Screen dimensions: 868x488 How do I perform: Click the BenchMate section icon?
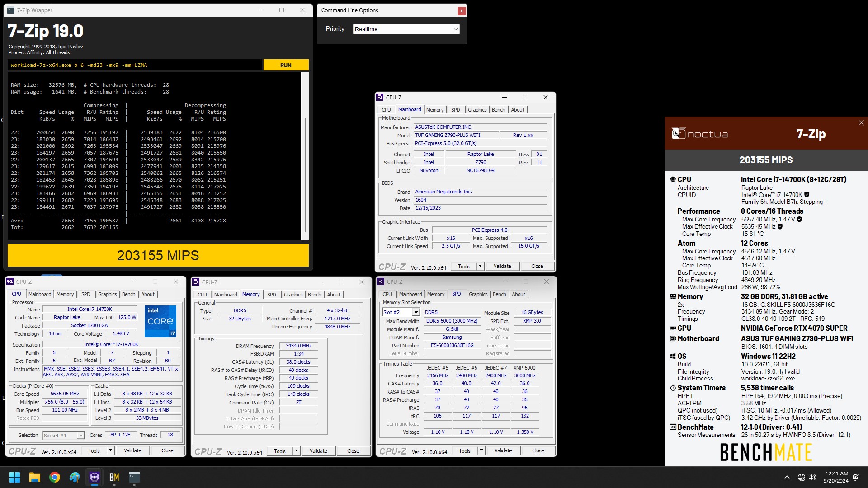[673, 427]
